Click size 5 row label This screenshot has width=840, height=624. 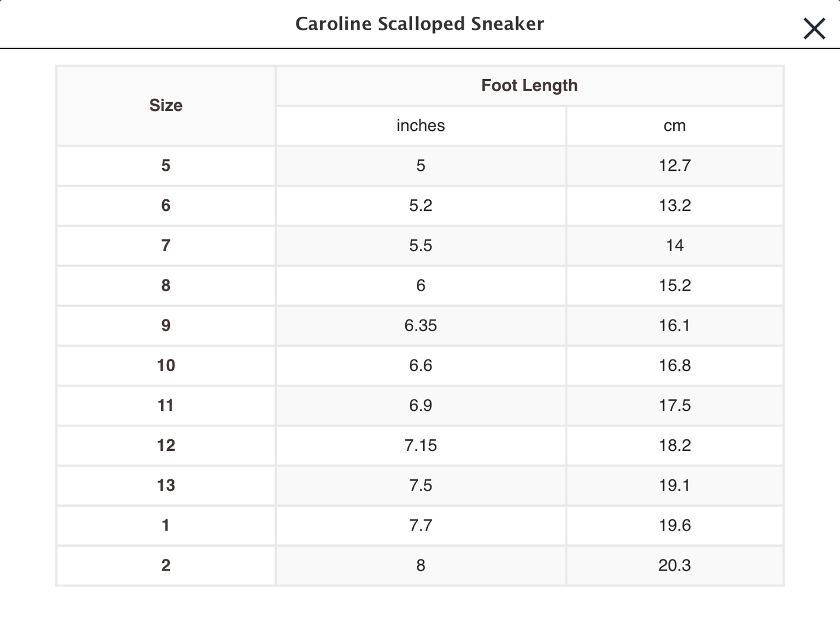(166, 166)
